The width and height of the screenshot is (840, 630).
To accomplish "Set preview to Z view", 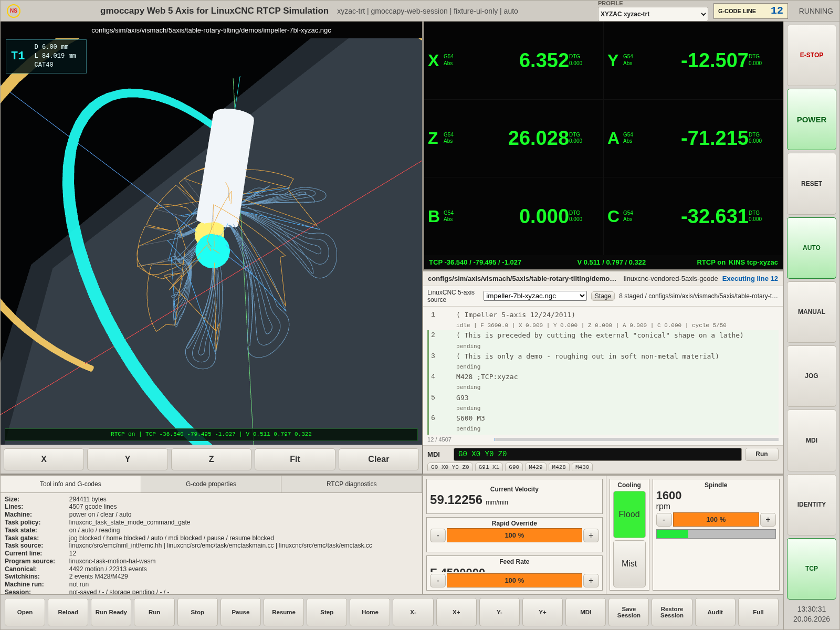I will (211, 459).
